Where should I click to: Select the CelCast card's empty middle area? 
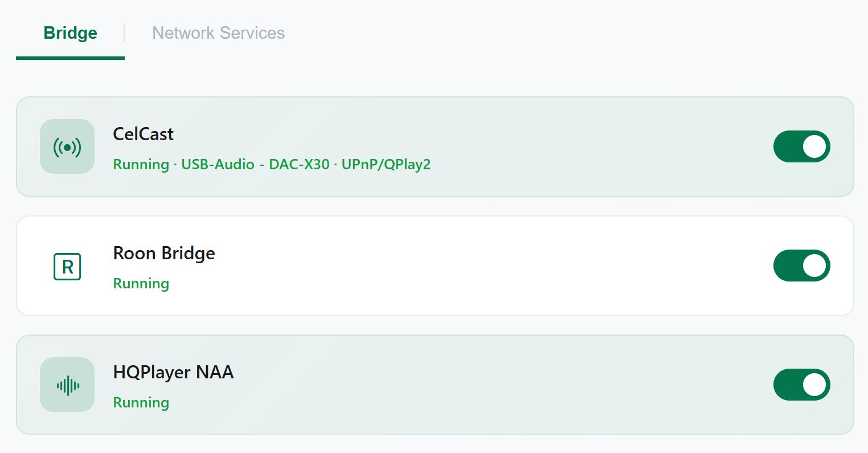coord(598,146)
